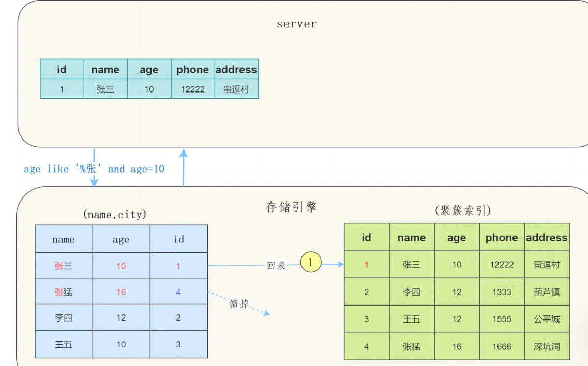Click the upward blue arrow into server box
Image resolution: width=588 pixels, height=366 pixels.
tap(184, 165)
